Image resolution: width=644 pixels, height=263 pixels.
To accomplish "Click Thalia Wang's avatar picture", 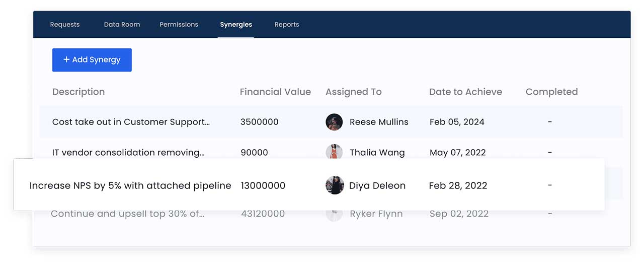I will click(x=334, y=152).
